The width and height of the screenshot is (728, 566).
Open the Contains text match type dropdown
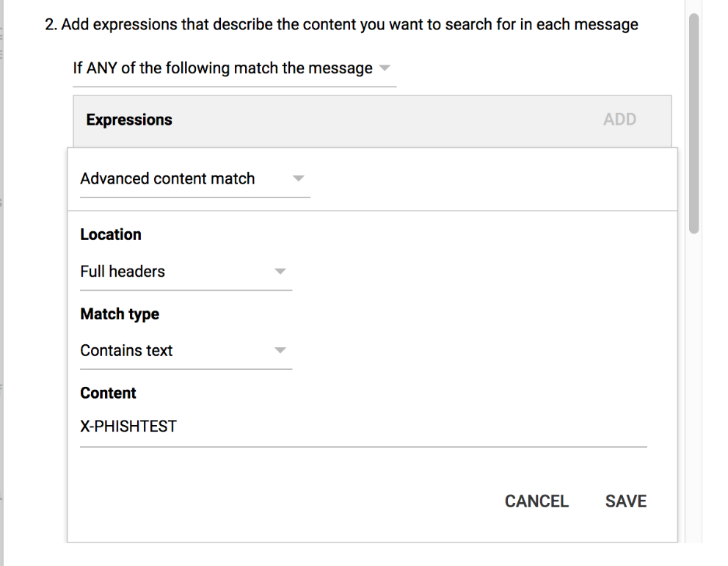pyautogui.click(x=127, y=351)
